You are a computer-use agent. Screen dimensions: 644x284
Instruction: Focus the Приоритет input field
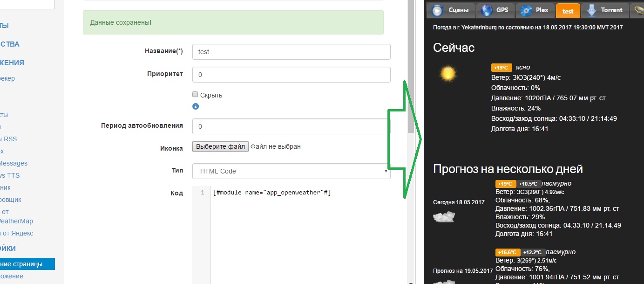coord(291,75)
